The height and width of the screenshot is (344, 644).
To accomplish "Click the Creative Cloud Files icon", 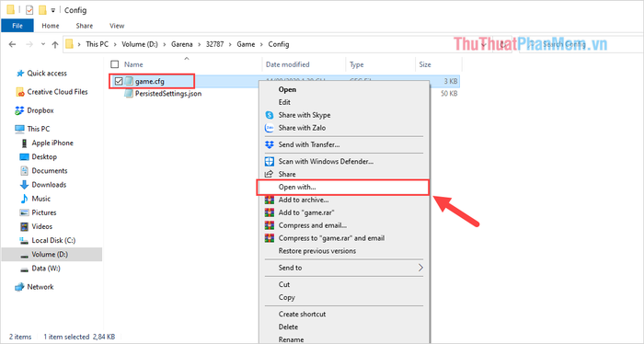I will coord(20,92).
